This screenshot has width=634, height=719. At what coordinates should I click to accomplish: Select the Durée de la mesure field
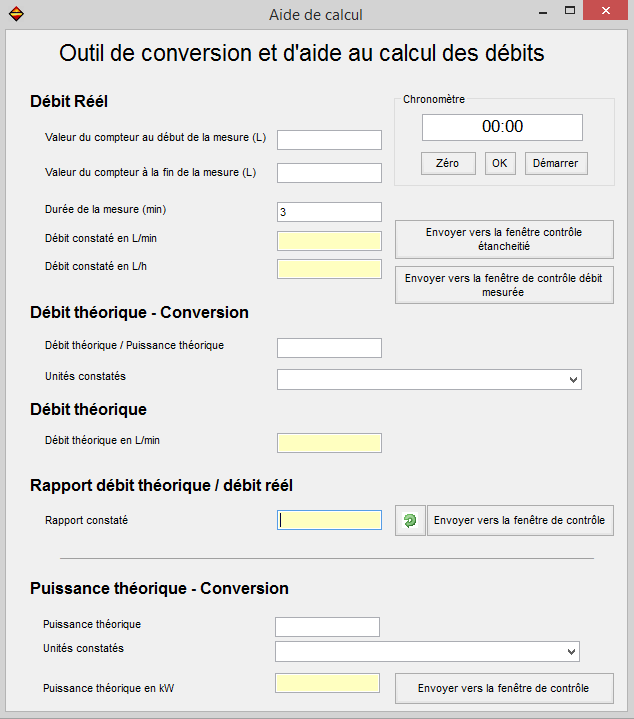tap(329, 212)
